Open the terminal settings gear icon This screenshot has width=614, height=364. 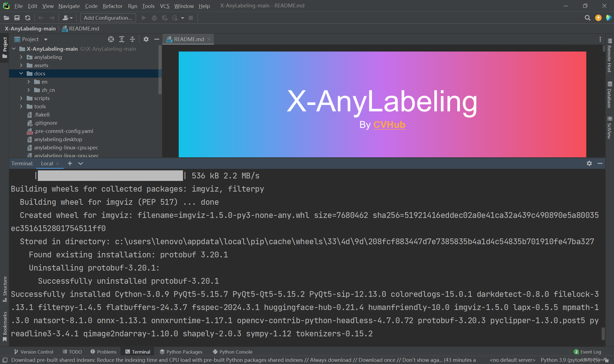(589, 163)
